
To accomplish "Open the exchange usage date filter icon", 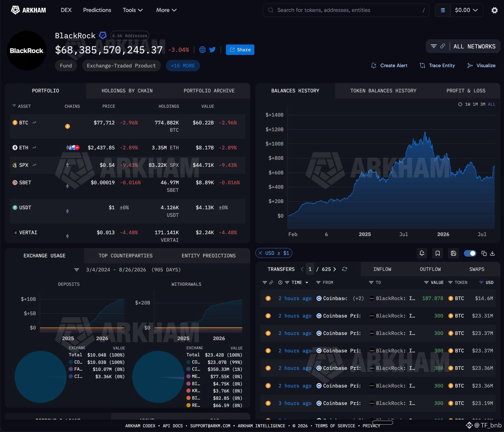I will tap(77, 270).
